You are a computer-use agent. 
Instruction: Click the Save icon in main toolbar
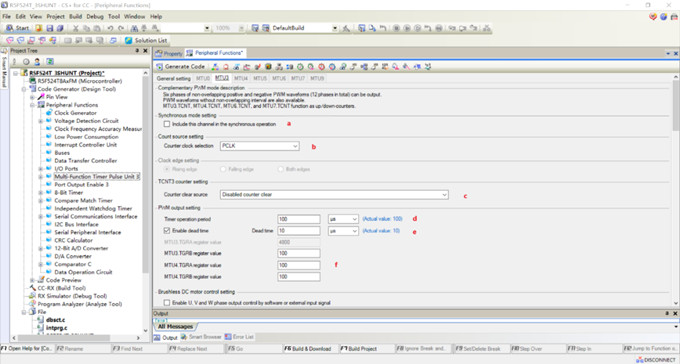pyautogui.click(x=50, y=28)
